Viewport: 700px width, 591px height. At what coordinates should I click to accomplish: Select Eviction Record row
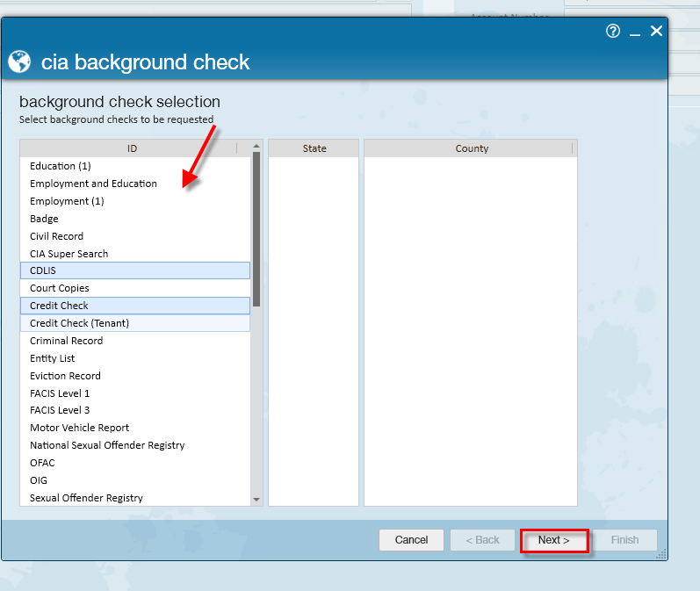pyautogui.click(x=135, y=376)
